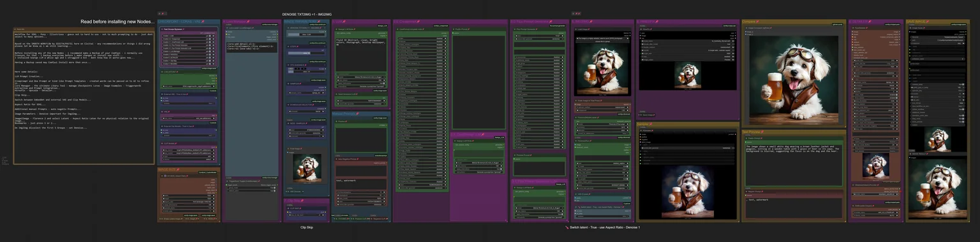Viewport: 980px width, 242px height.
Task: Click the 'Read before installing new Nodes...' heading
Action: tap(117, 22)
